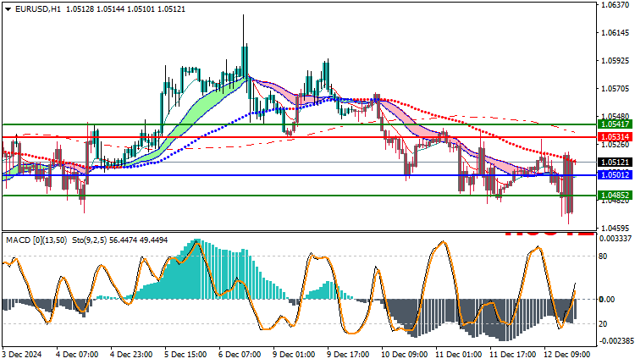Click the blue 1.05012 price level label
The height and width of the screenshot is (364, 635).
click(616, 175)
